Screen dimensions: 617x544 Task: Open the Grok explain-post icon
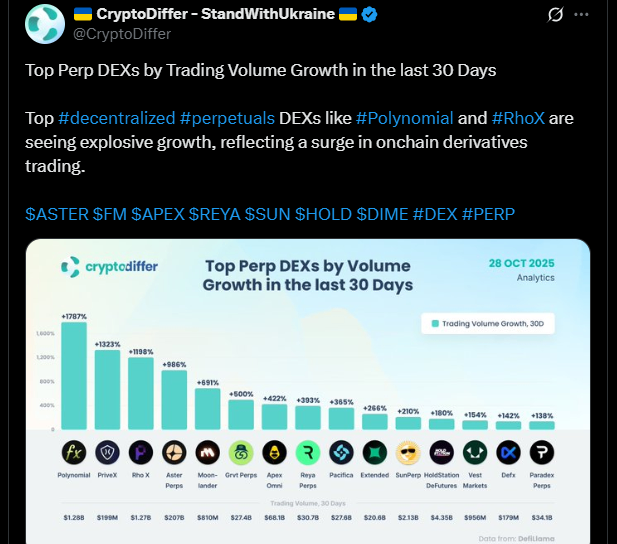[x=555, y=15]
